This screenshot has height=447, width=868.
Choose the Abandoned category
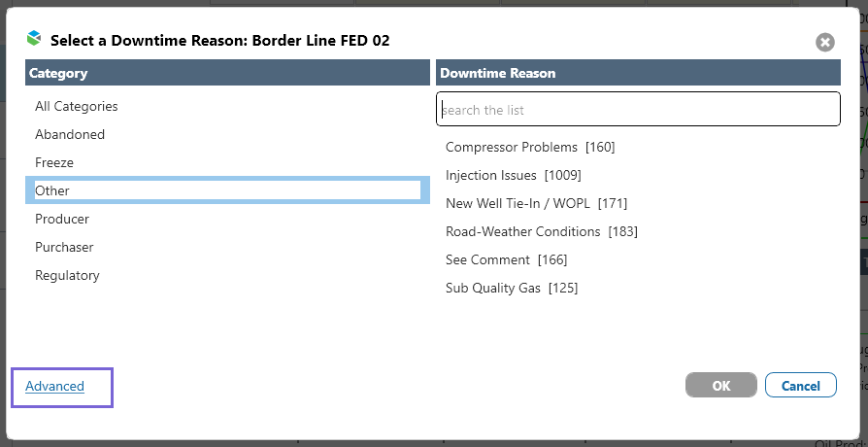(x=70, y=134)
